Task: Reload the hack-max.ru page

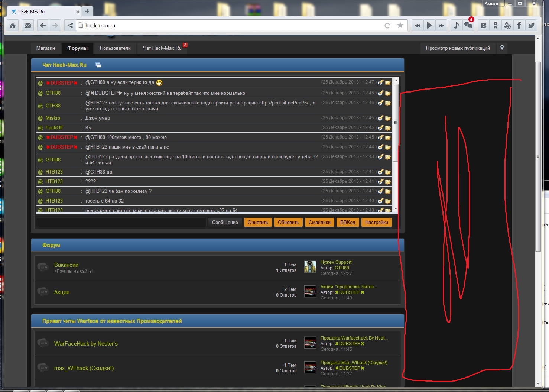Action: click(x=387, y=25)
